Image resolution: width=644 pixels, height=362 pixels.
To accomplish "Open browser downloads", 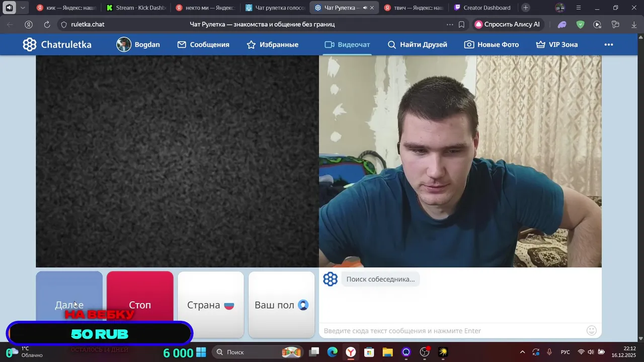I will pyautogui.click(x=634, y=24).
